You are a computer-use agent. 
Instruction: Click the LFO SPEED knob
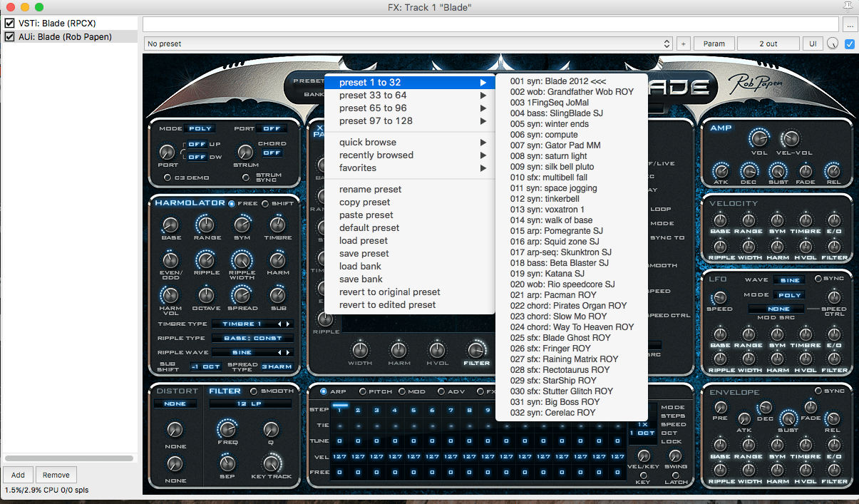pyautogui.click(x=720, y=298)
